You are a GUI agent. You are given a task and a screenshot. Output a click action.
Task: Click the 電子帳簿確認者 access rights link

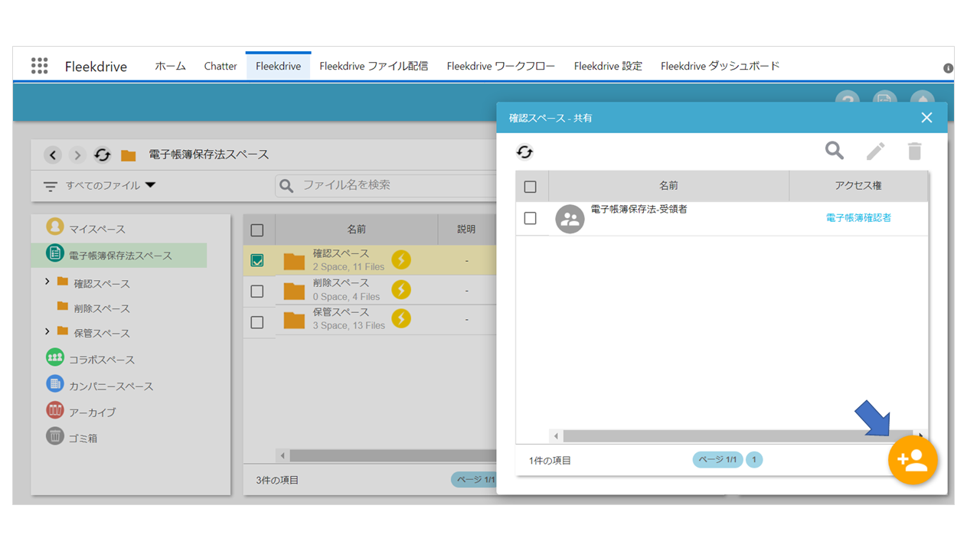(858, 218)
